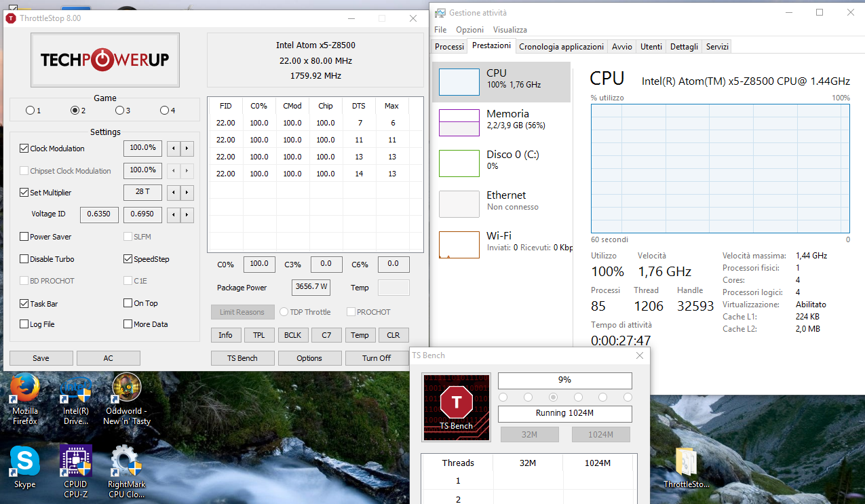
Task: Decrease Voltage ID with left arrow
Action: click(x=174, y=215)
